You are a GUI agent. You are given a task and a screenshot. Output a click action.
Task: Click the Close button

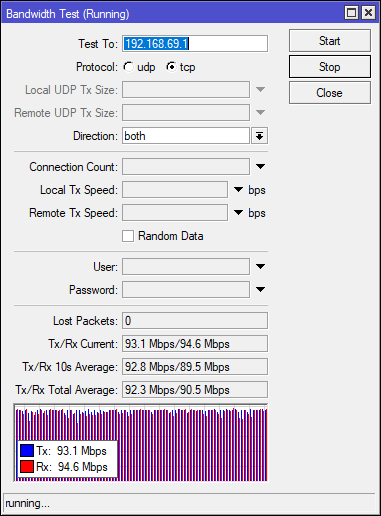tap(330, 93)
